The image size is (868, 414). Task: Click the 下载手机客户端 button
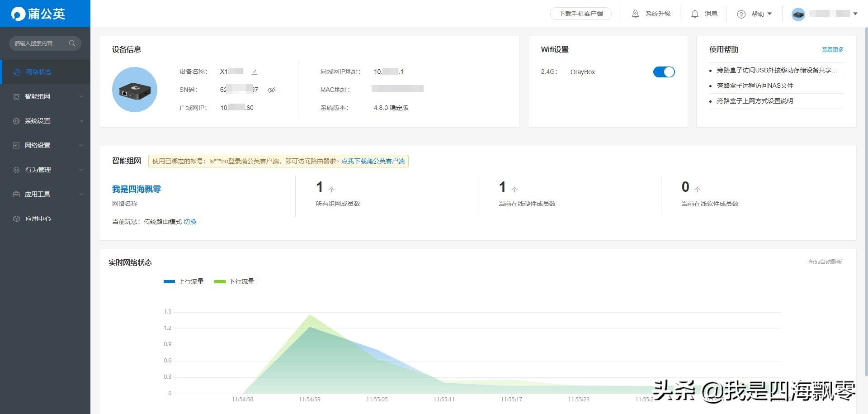coord(580,14)
